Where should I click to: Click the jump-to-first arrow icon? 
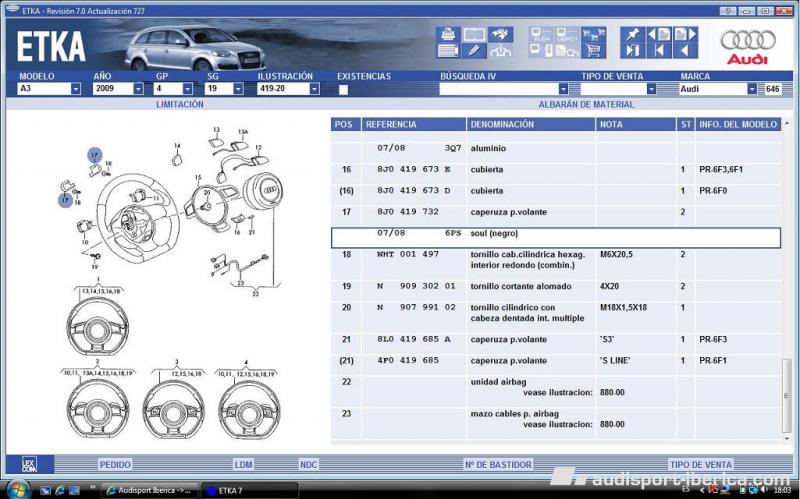point(659,51)
